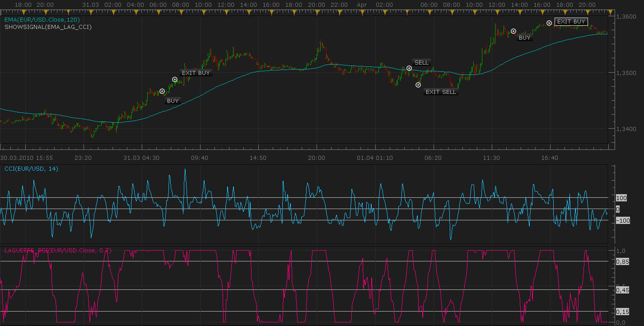Click the EXIT SELL signal circle marker

[x=418, y=85]
